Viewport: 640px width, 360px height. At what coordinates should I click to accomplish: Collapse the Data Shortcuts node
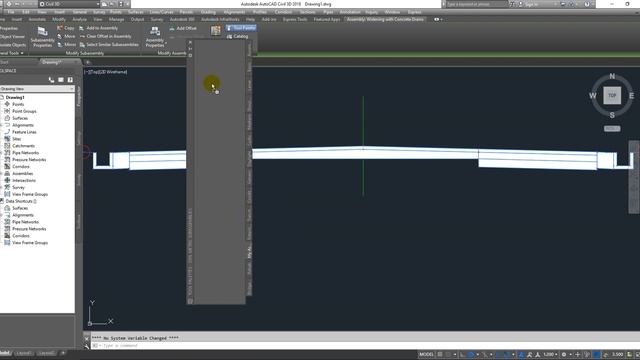point(2,201)
